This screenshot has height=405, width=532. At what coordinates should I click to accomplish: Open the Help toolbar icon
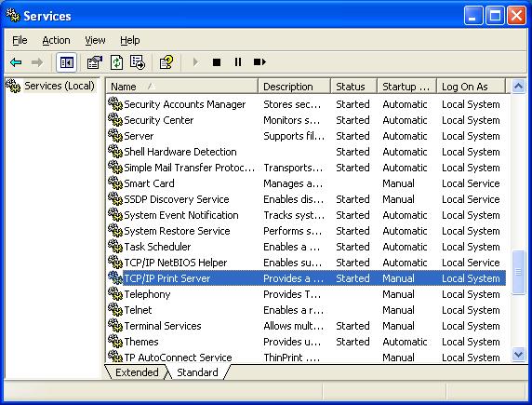(166, 62)
